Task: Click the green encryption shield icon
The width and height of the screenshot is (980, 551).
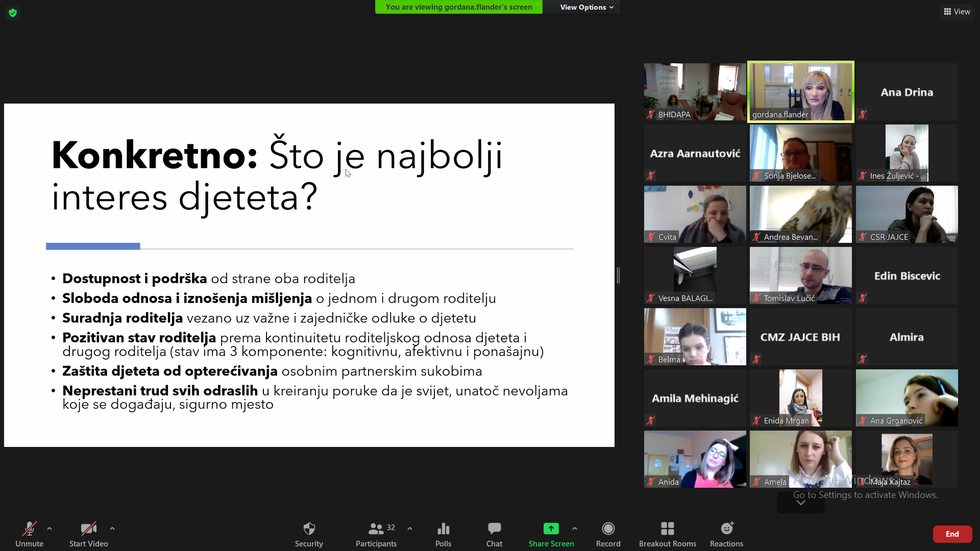Action: pos(13,12)
